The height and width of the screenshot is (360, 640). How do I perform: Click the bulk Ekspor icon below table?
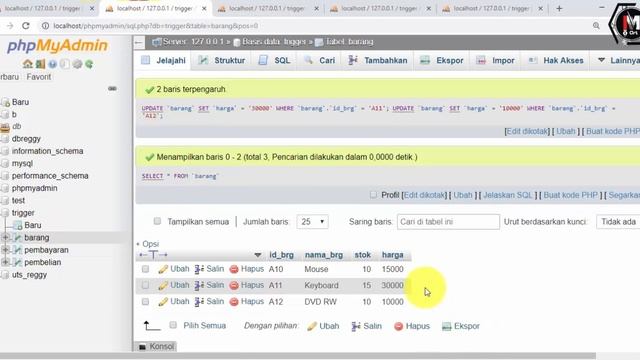(x=447, y=326)
